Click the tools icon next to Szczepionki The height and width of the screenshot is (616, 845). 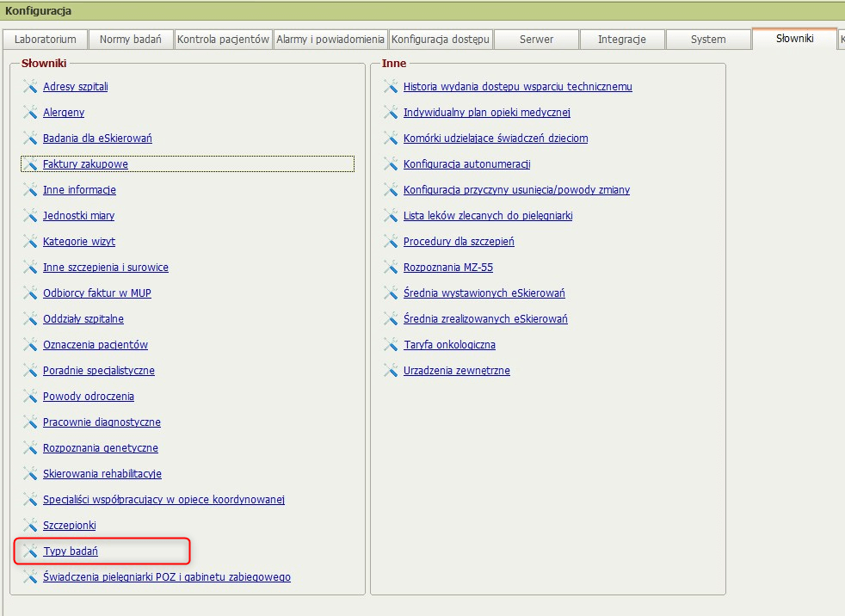[x=30, y=526]
